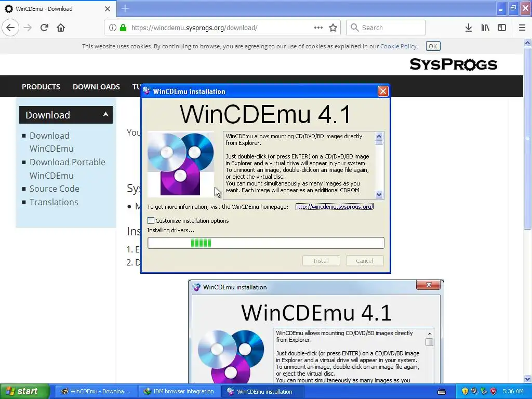Open the PRODUCTS menu
The height and width of the screenshot is (399, 532).
(x=41, y=87)
